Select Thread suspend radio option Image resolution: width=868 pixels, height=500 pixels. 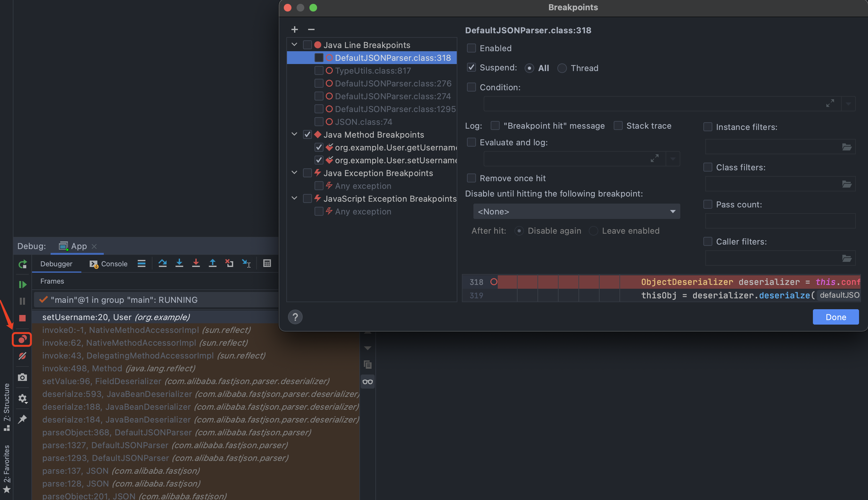(562, 68)
